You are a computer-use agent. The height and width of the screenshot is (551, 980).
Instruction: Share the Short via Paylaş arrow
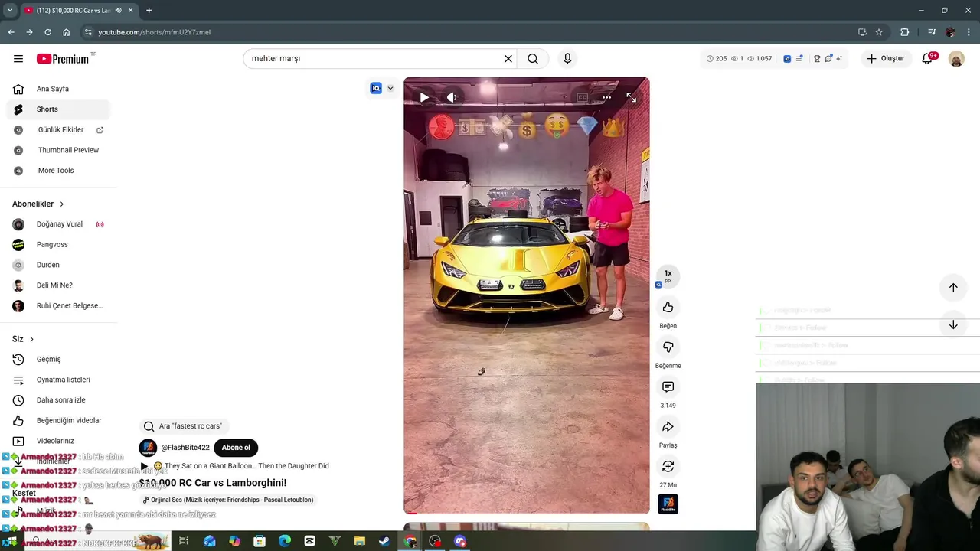tap(668, 426)
